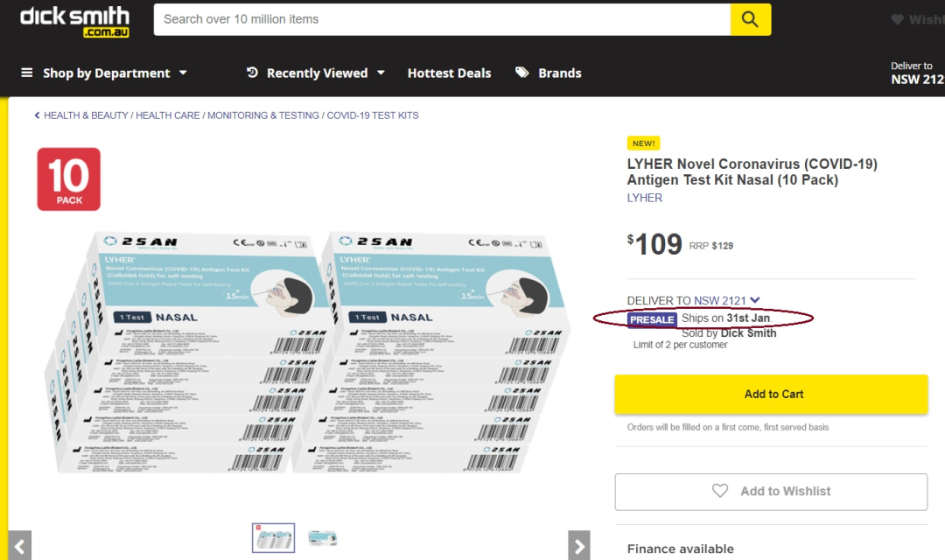Click the 'Sold by Dick Smith' text
The height and width of the screenshot is (560, 945).
pyautogui.click(x=729, y=333)
